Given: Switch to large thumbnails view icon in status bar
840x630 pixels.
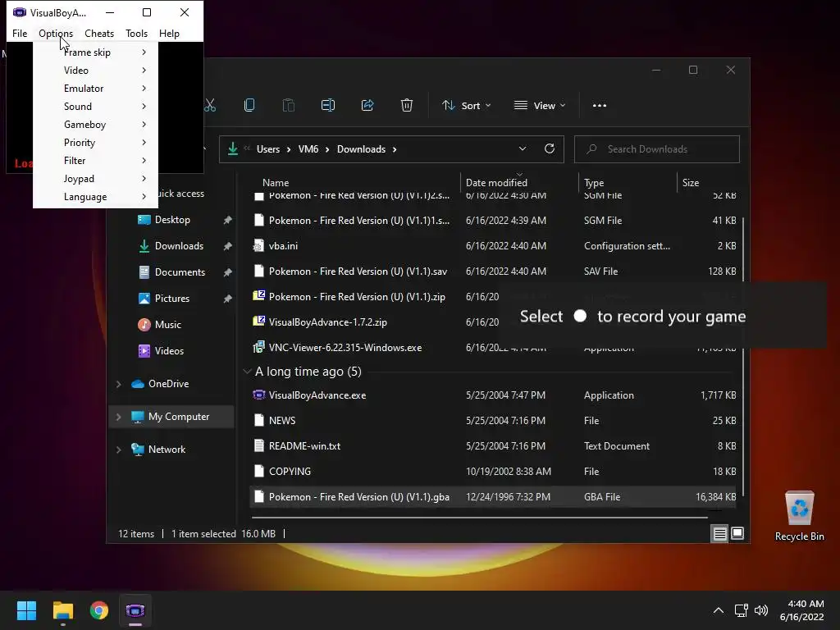Looking at the screenshot, I should 737,533.
